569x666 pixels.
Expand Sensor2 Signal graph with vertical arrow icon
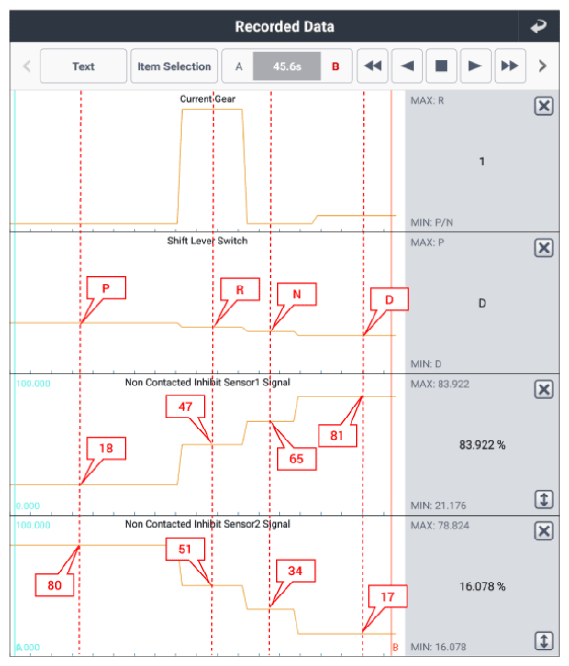(544, 641)
